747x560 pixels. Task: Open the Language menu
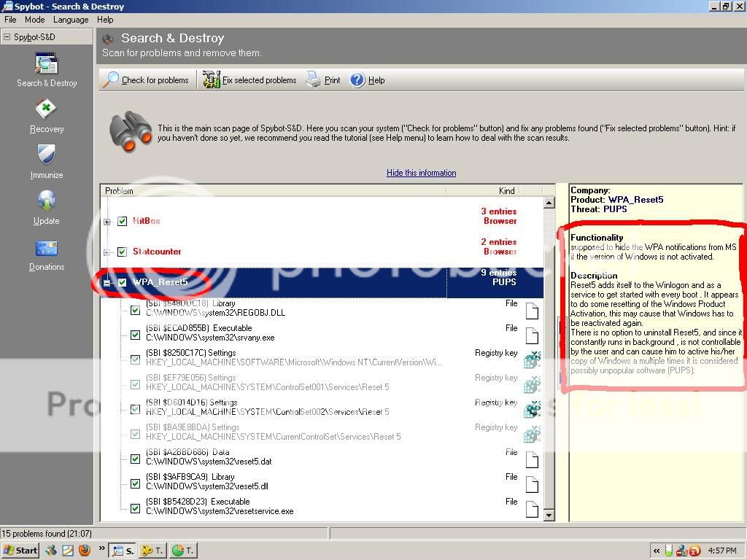pyautogui.click(x=71, y=20)
